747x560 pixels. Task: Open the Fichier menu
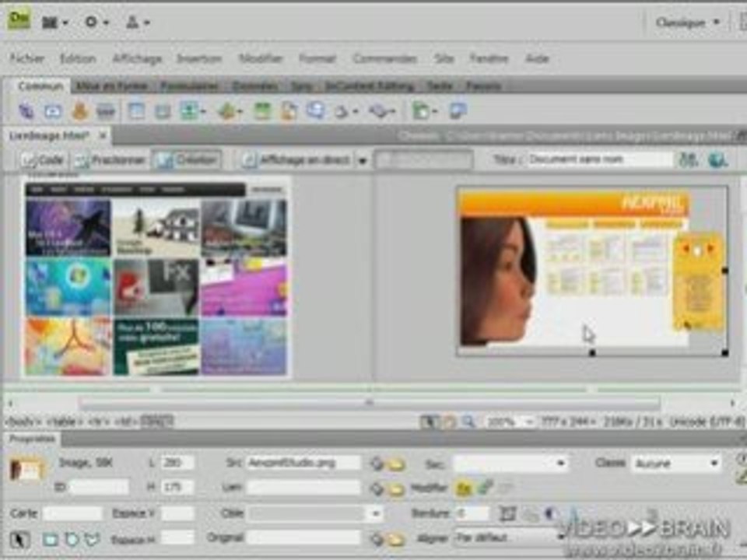click(27, 58)
